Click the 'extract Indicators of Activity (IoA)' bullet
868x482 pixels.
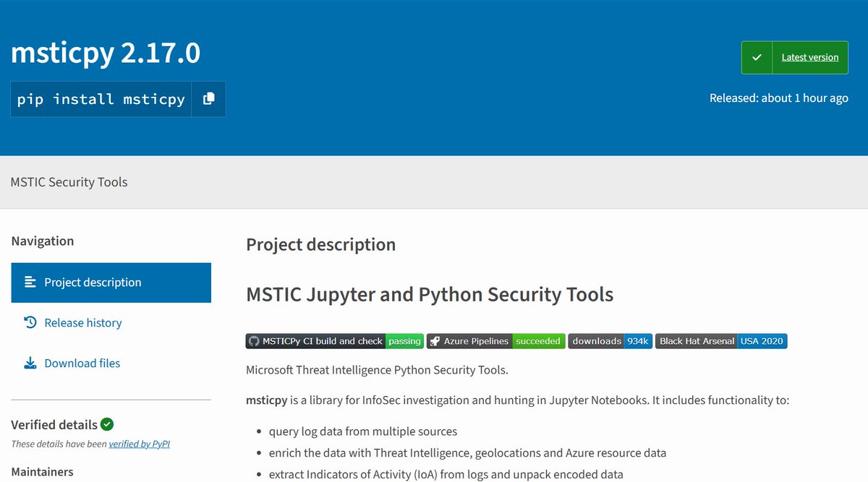click(446, 475)
